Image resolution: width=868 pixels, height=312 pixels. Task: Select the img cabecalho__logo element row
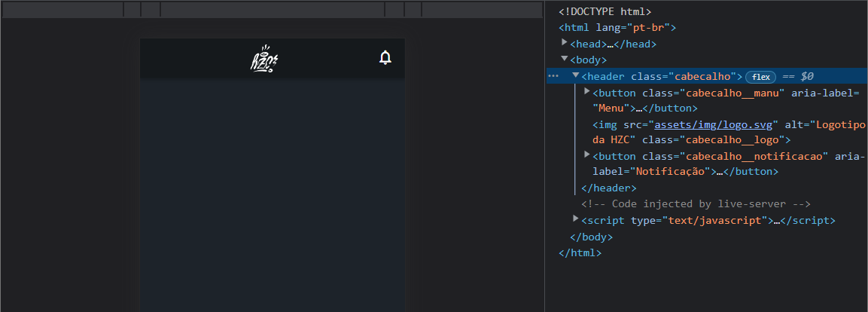click(x=729, y=133)
